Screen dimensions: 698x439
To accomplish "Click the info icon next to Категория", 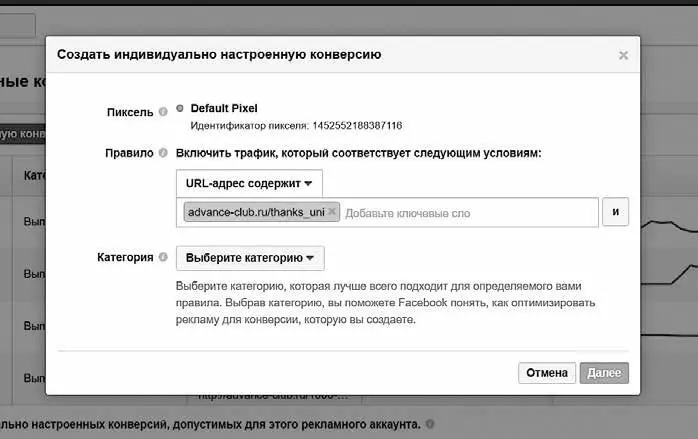I will [x=163, y=257].
